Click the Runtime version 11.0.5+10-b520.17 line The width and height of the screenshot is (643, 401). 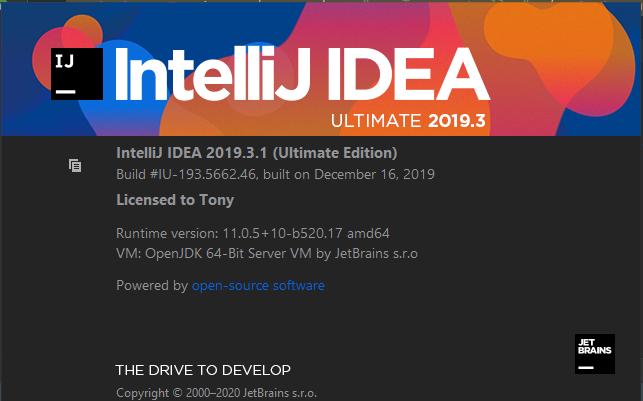253,233
